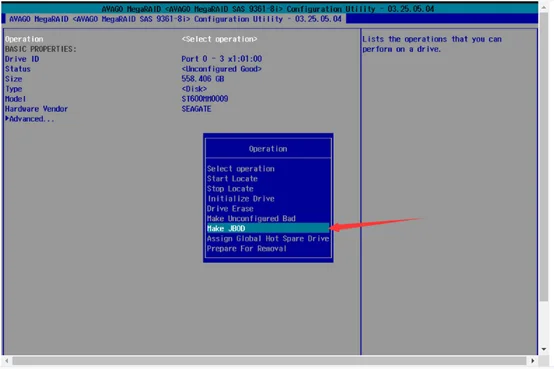Pick the 'Select operation' list entry

point(241,169)
